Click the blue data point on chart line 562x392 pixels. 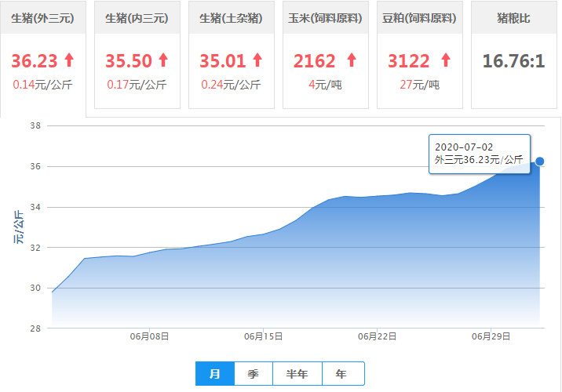[540, 162]
